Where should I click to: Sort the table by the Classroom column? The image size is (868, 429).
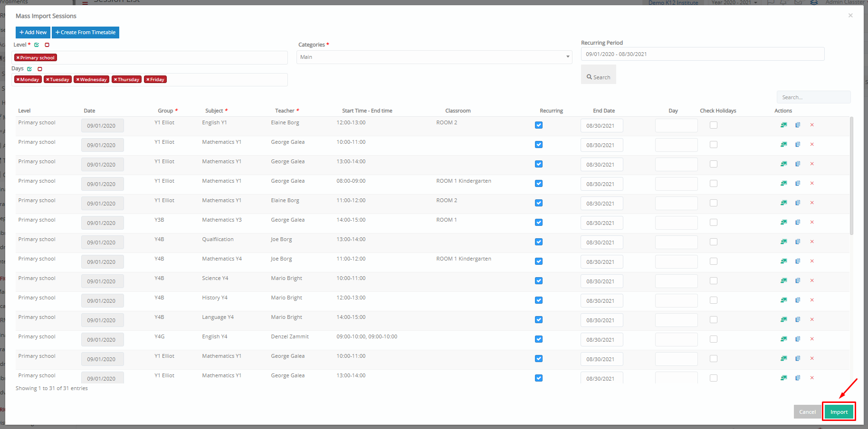coord(458,111)
